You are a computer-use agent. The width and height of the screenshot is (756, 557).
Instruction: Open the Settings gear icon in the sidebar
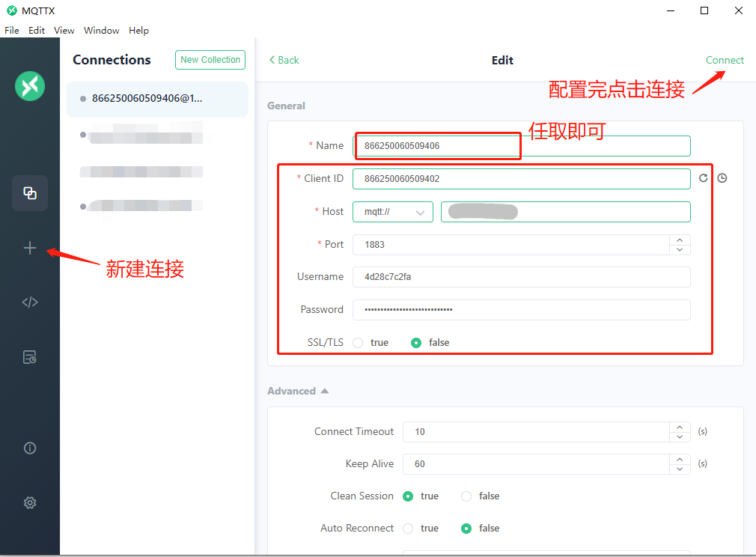(x=30, y=503)
